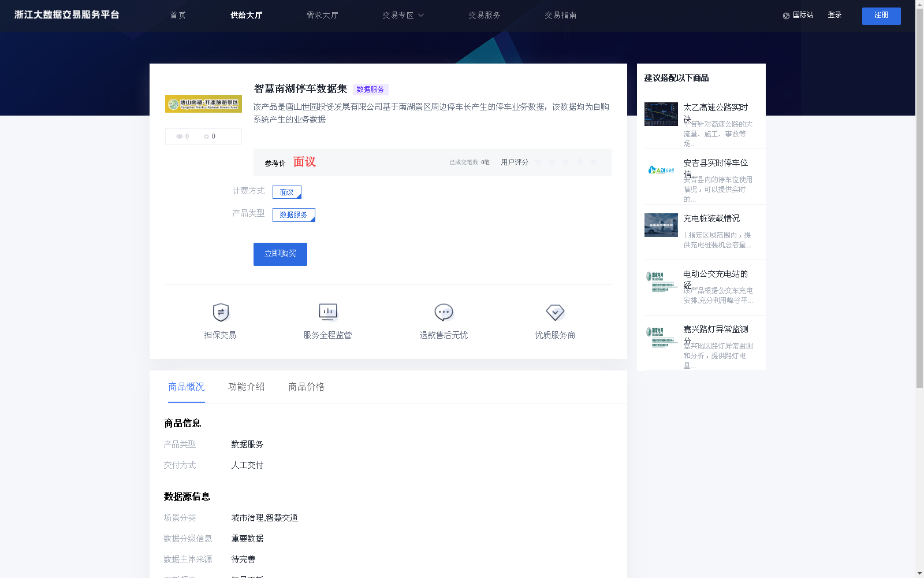This screenshot has height=578, width=924.
Task: Open the 充电桩装载情况 product title link
Action: (711, 218)
